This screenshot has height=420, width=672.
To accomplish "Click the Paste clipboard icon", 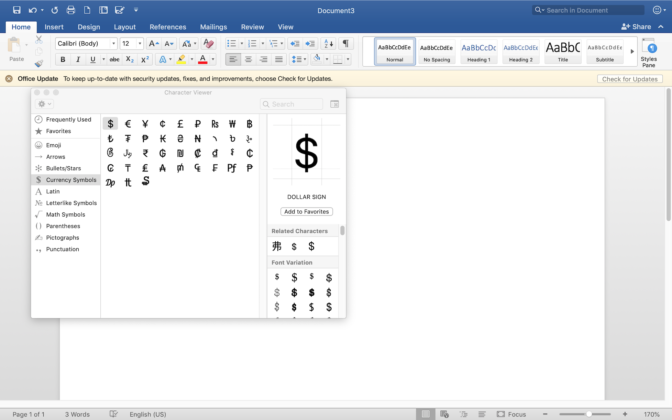I will click(15, 45).
